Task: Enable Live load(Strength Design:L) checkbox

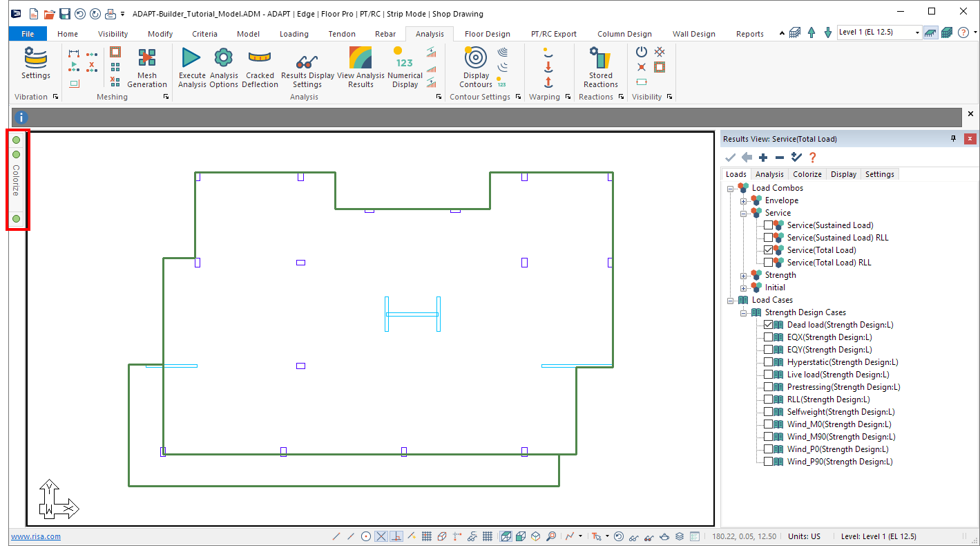Action: [x=769, y=375]
